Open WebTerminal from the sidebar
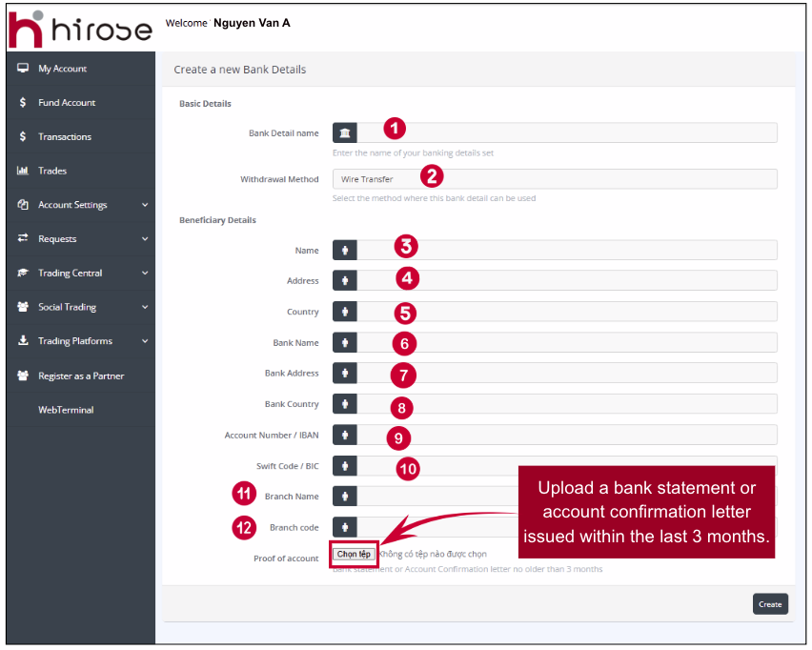Viewport: 812px width, 650px height. [x=66, y=410]
